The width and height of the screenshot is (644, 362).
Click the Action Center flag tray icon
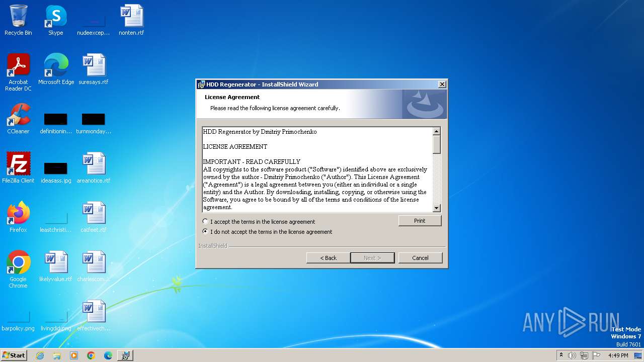[x=596, y=355]
